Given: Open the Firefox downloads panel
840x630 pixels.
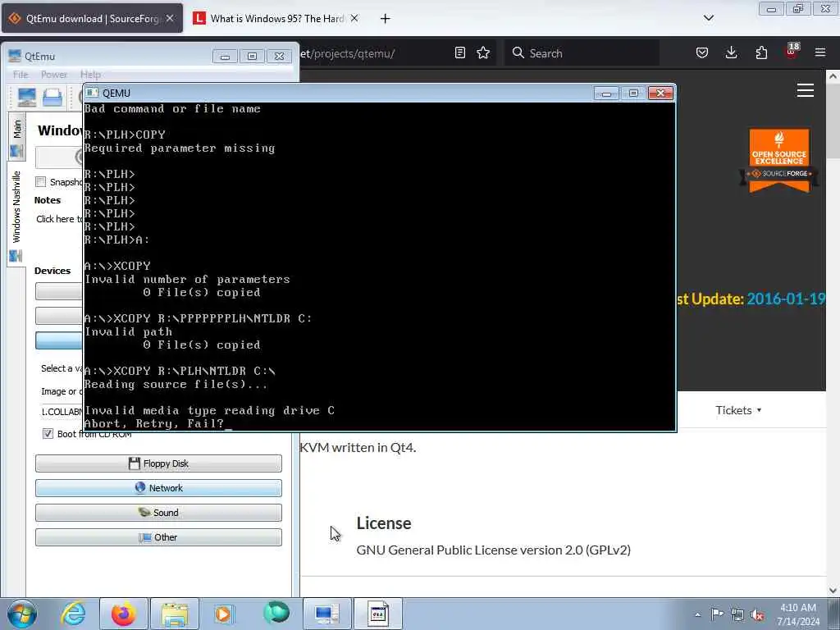Looking at the screenshot, I should point(731,52).
